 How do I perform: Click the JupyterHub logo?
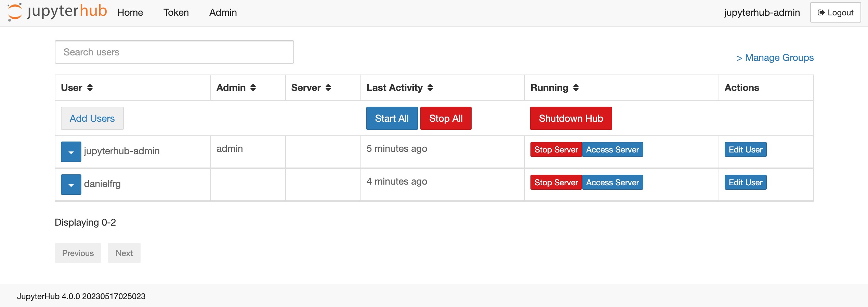(57, 12)
